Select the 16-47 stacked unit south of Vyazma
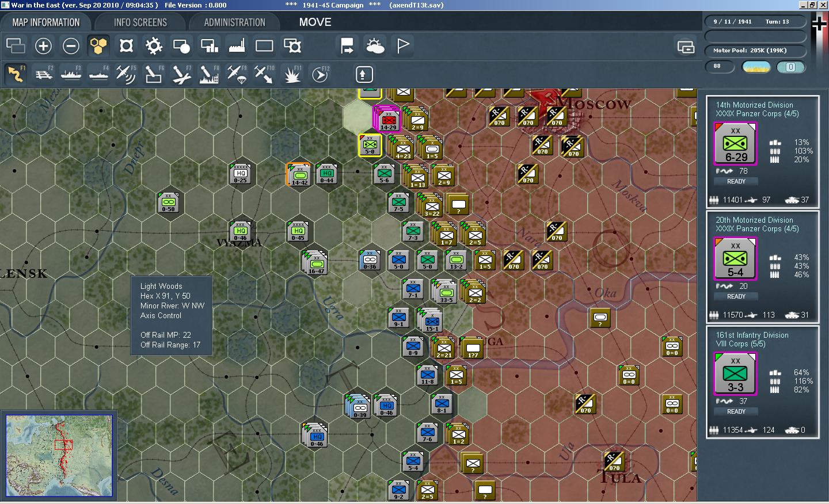This screenshot has height=504, width=829. pyautogui.click(x=315, y=262)
